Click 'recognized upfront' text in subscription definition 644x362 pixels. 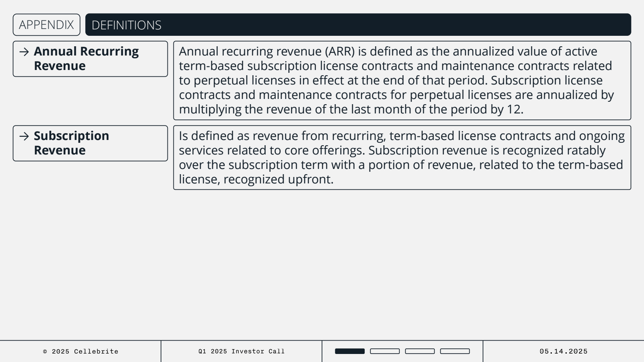pyautogui.click(x=279, y=179)
